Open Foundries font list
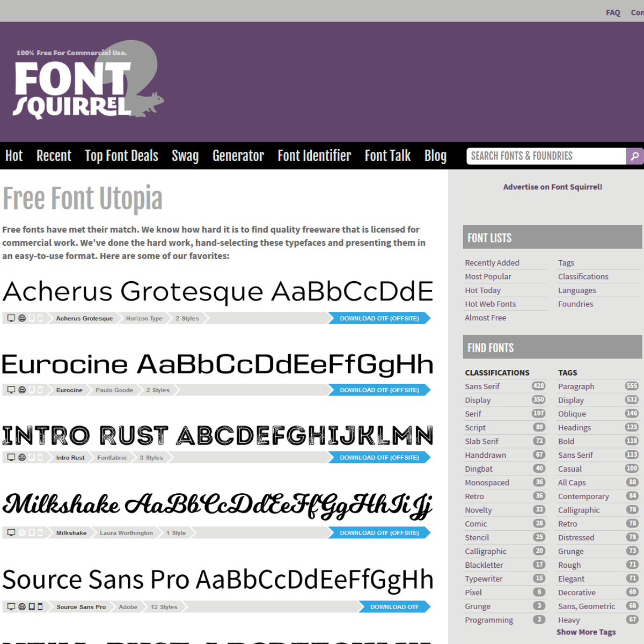 [x=576, y=304]
